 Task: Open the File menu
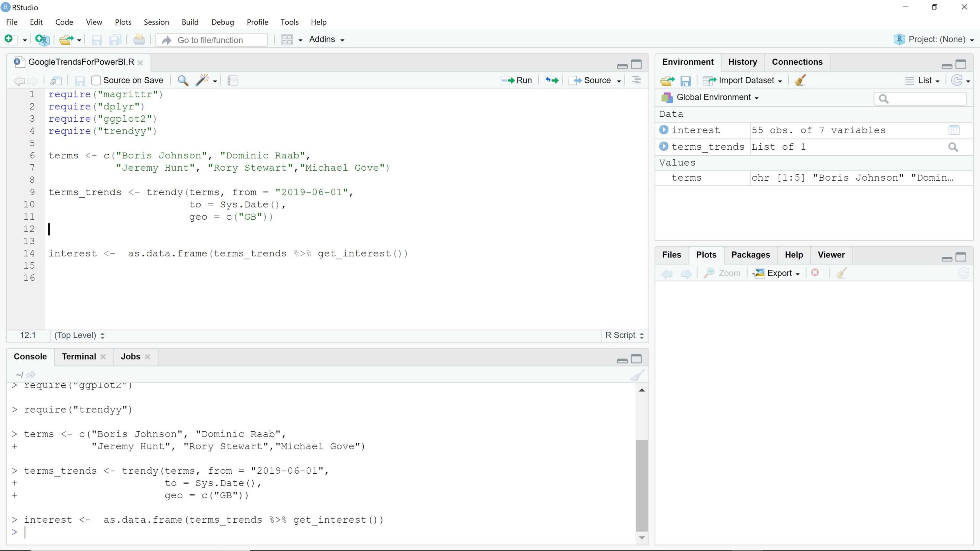tap(11, 22)
